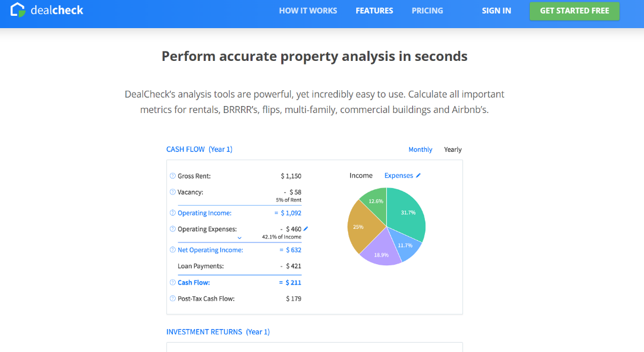Open the help icon for Post-Tax Cash Flow
The width and height of the screenshot is (644, 352).
point(172,299)
